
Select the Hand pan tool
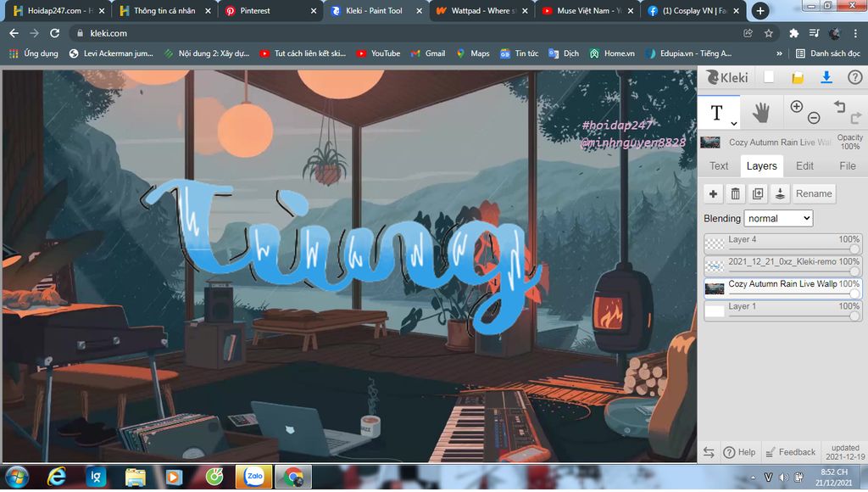point(761,113)
